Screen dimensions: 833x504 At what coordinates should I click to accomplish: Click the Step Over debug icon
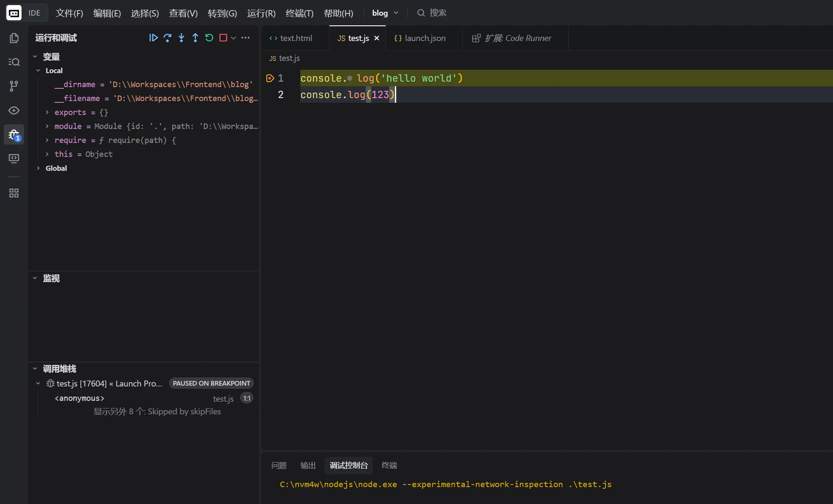[x=167, y=38]
